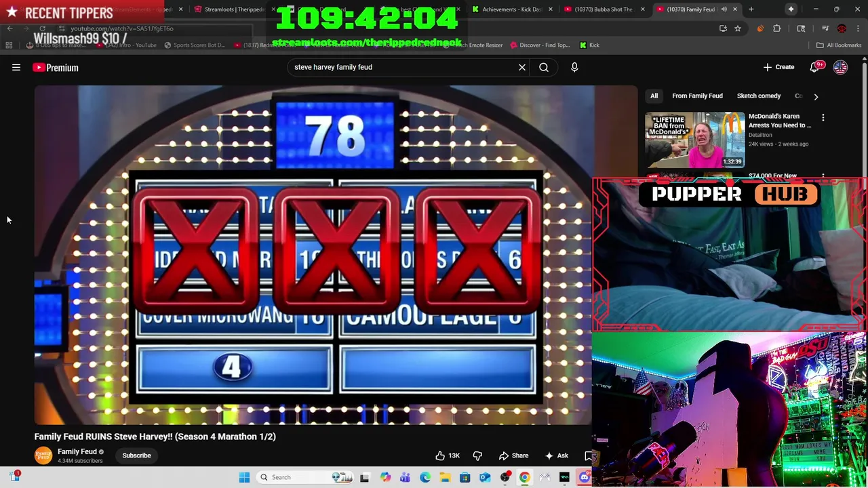Open options menu for McDonald's Karen video
Screen dimensions: 868x488
pyautogui.click(x=823, y=118)
